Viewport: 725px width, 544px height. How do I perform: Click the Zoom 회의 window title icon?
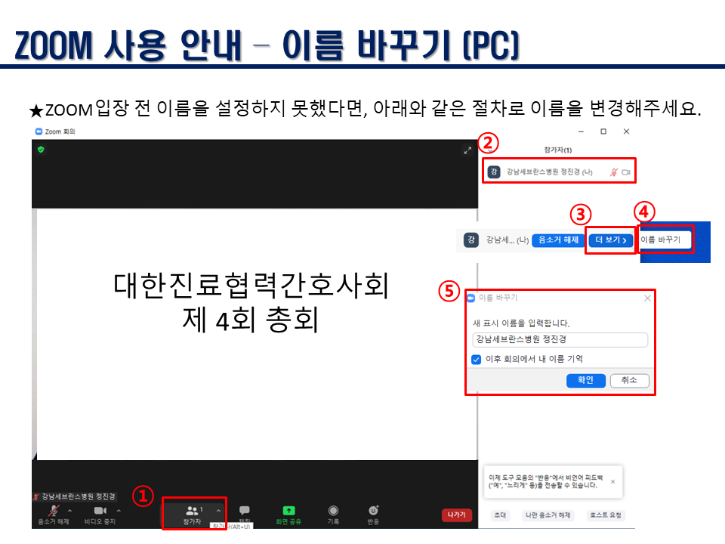[x=39, y=132]
